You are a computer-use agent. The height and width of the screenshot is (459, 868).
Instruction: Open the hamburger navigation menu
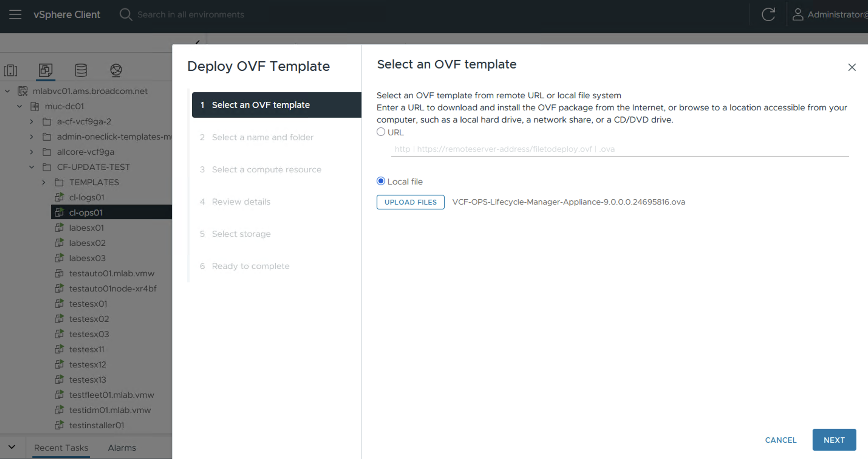click(x=15, y=15)
